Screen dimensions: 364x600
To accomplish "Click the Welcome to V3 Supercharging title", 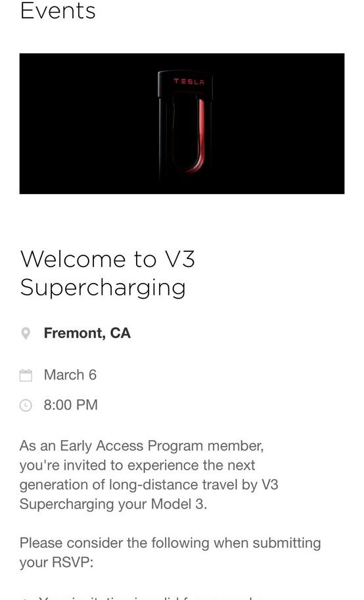I will 108,273.
